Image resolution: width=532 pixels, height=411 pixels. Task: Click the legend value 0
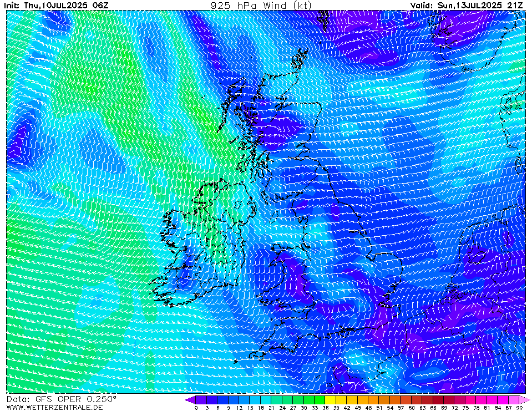click(x=196, y=408)
